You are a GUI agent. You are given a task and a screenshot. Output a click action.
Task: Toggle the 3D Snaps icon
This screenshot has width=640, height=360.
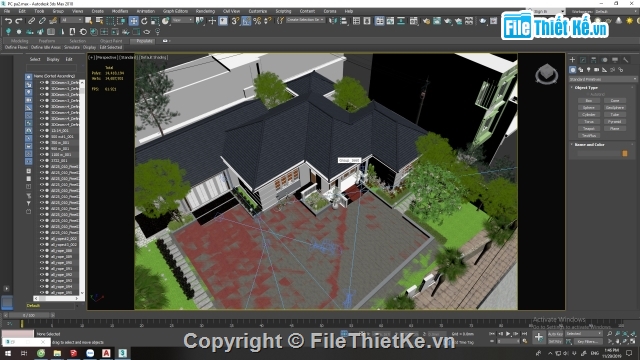coord(236,21)
